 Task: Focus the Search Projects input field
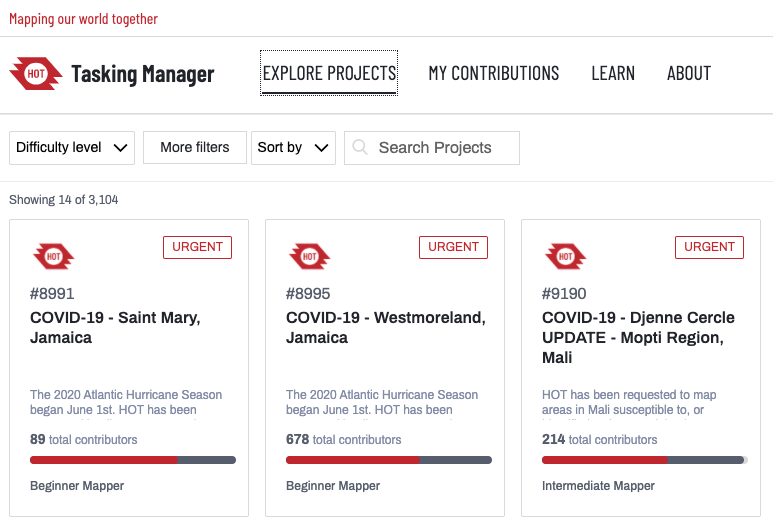click(432, 147)
